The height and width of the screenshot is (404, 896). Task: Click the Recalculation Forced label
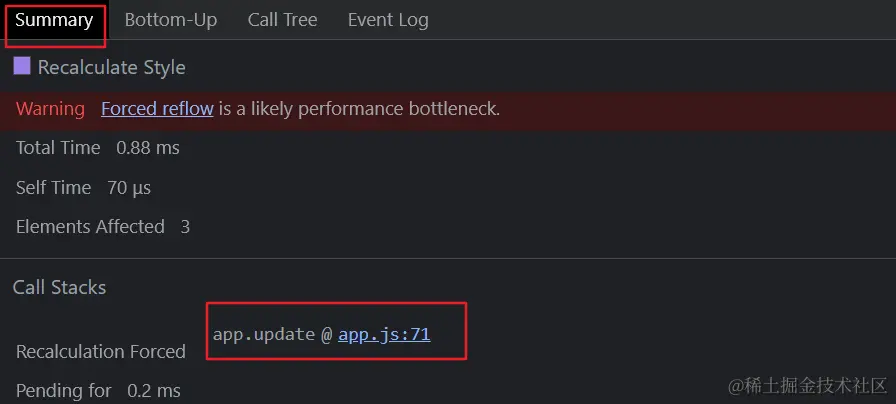point(101,351)
